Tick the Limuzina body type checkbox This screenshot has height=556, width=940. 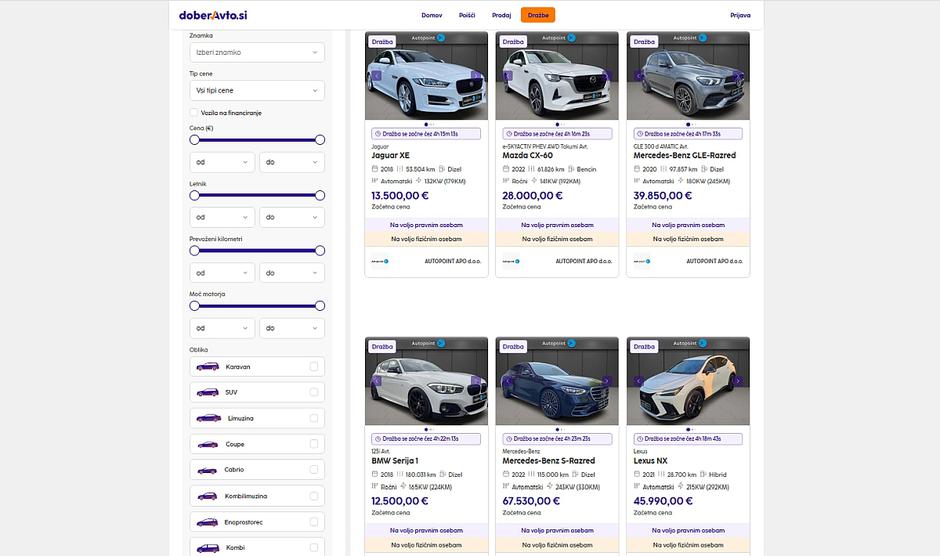(314, 418)
